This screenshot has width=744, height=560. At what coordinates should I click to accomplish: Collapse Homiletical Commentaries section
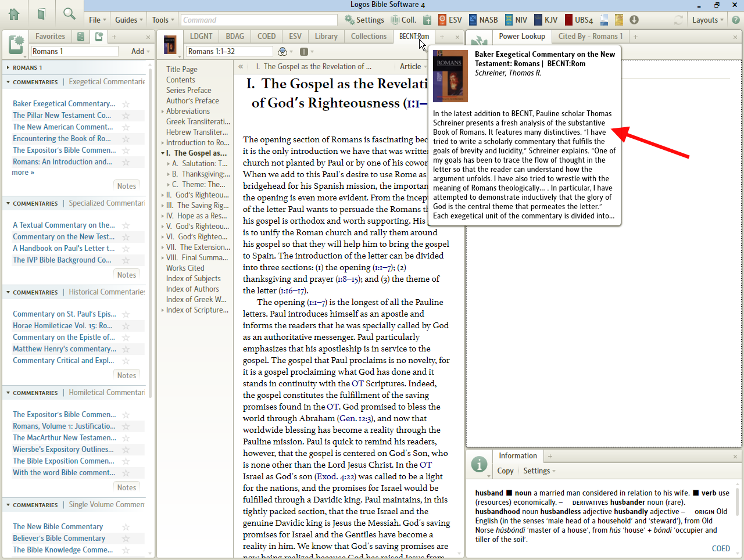[x=8, y=393]
